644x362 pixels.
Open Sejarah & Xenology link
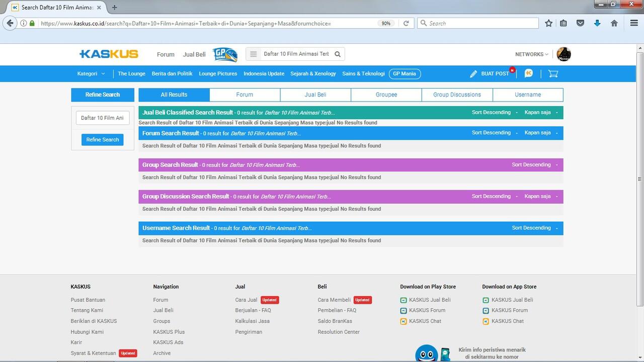pos(313,73)
